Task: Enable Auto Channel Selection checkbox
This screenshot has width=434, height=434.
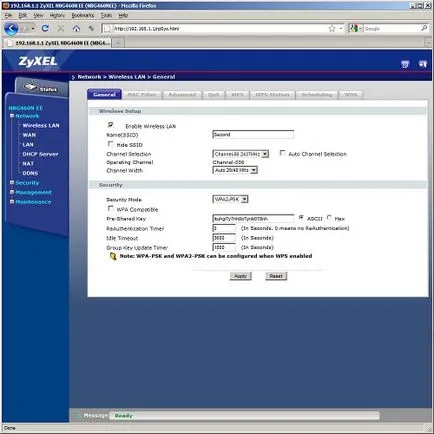Action: click(283, 153)
